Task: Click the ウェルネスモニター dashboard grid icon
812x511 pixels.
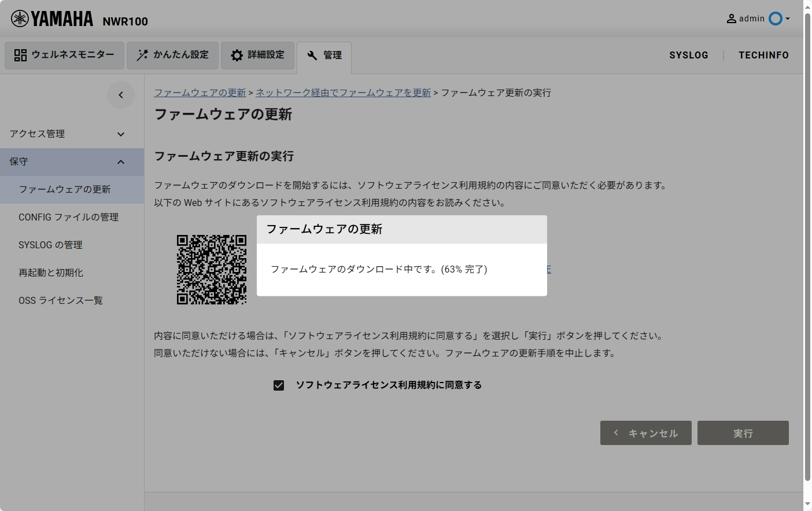Action: click(x=20, y=55)
